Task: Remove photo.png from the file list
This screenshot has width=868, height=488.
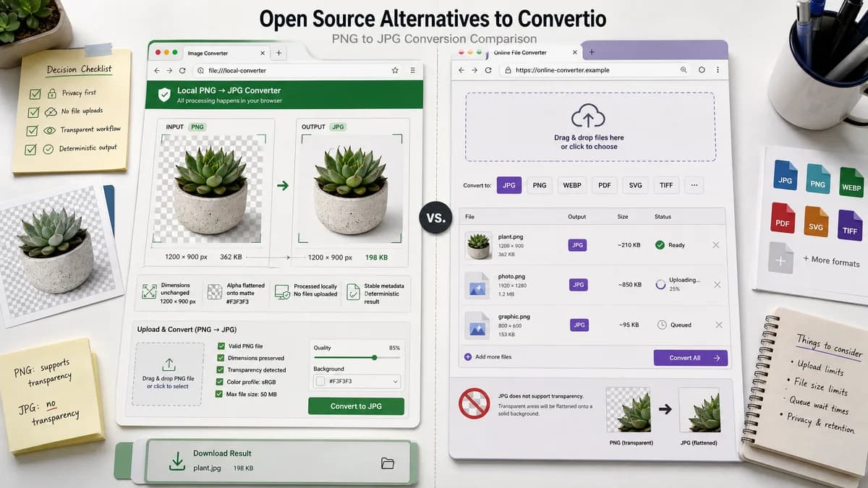Action: tap(718, 285)
